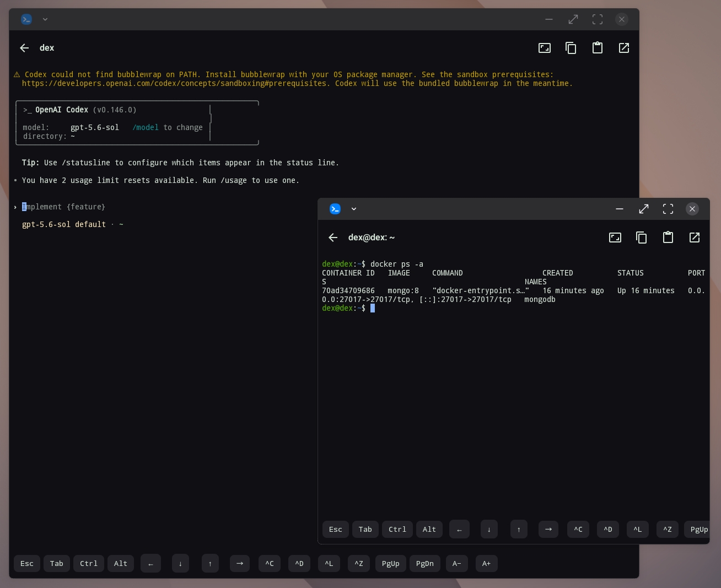Open dropdown chevron in dex titlebar
Screen dimensions: 721x588
pyautogui.click(x=45, y=19)
